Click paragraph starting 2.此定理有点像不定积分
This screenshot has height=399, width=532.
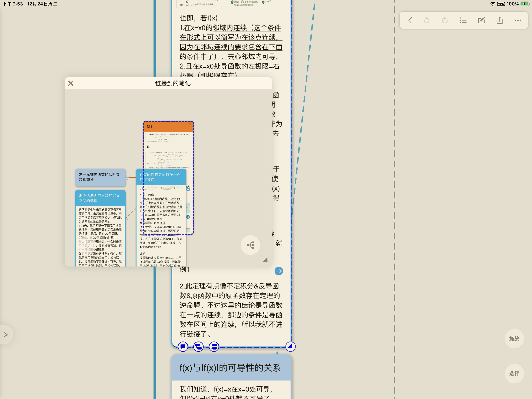[x=231, y=310]
